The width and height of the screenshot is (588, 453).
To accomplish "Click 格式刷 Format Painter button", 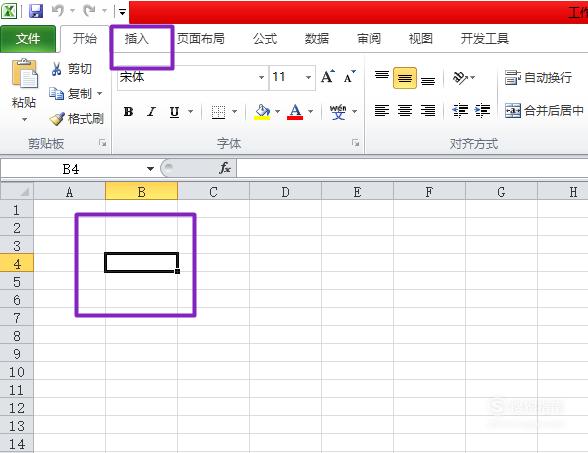I will (76, 119).
